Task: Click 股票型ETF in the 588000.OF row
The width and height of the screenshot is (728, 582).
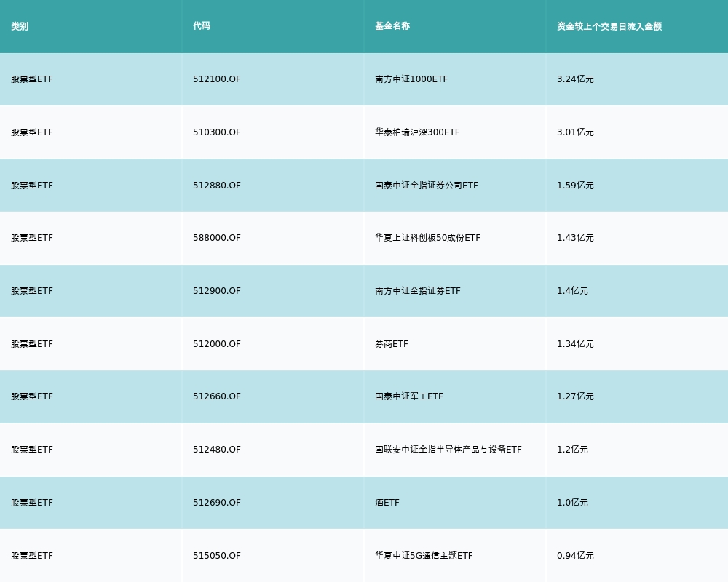Action: (32, 238)
